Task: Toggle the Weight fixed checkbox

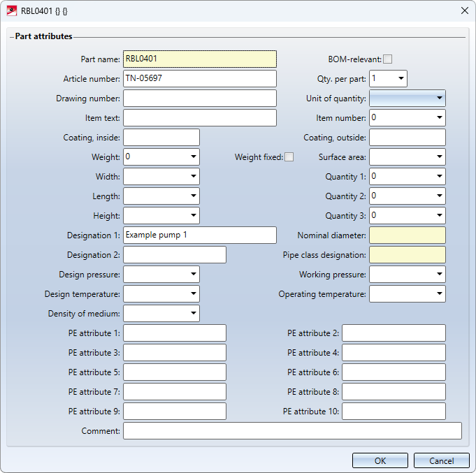Action: pyautogui.click(x=289, y=157)
